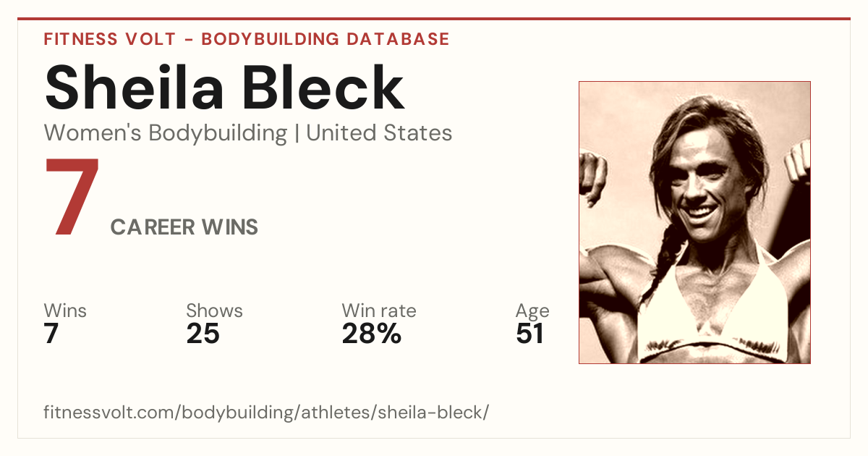Click the Age stat label

[532, 311]
